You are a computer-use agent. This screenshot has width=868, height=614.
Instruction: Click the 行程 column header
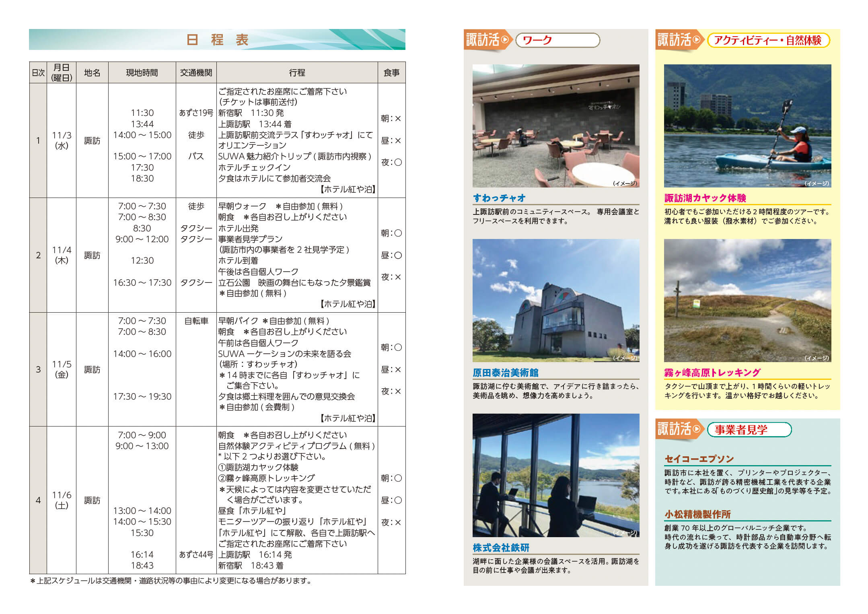click(x=297, y=72)
